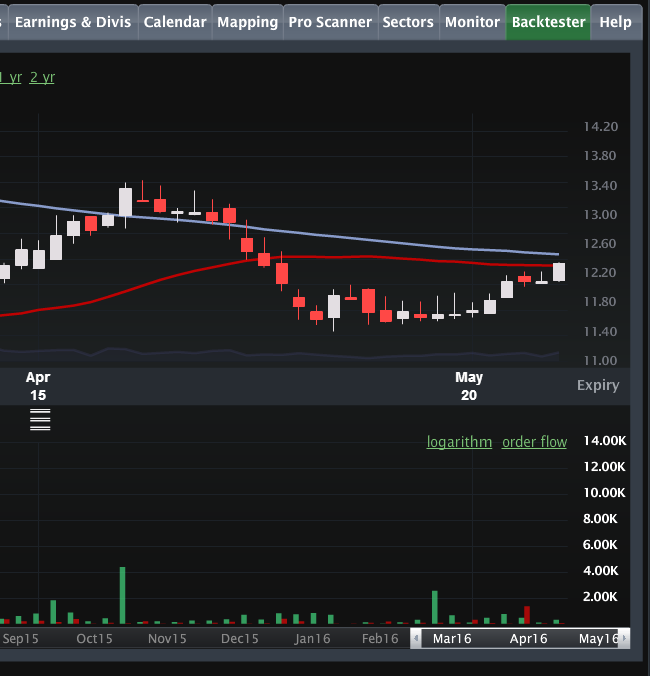Image resolution: width=650 pixels, height=676 pixels.
Task: Open the Earnings & Divis tab
Action: [73, 22]
